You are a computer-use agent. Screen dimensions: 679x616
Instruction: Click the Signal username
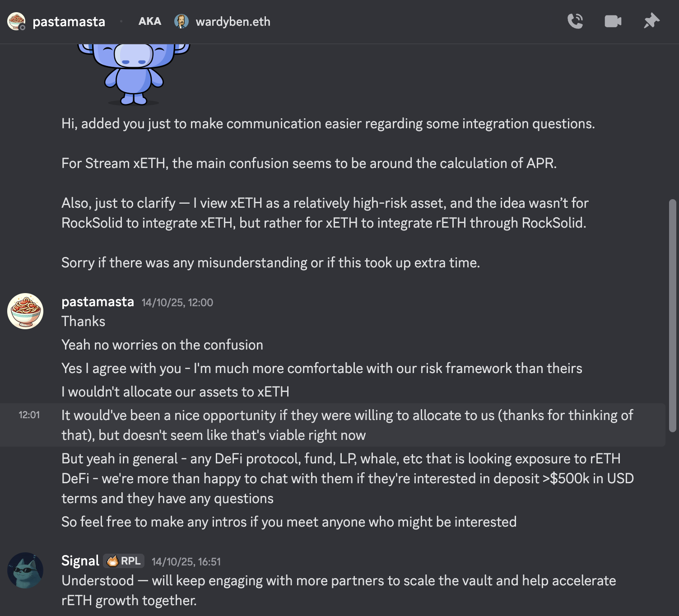[80, 561]
